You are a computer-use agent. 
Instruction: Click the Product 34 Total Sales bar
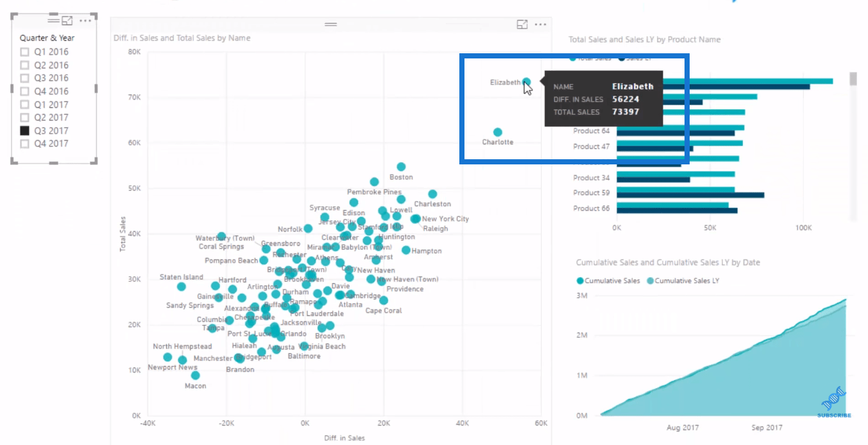point(676,174)
